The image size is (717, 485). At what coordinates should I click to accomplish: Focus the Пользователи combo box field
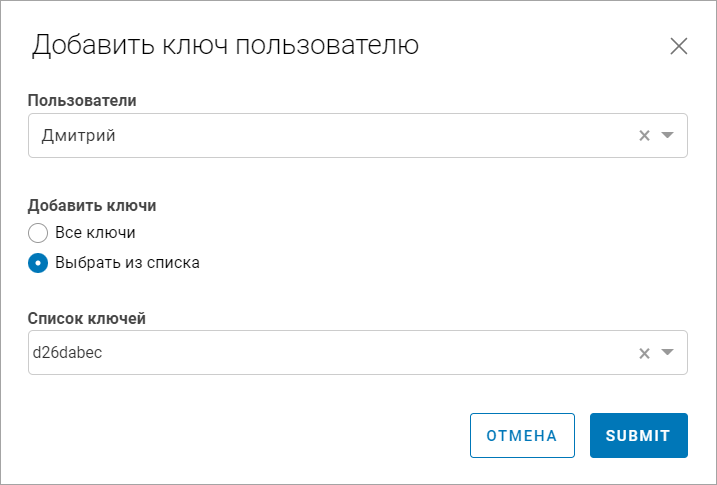[358, 136]
